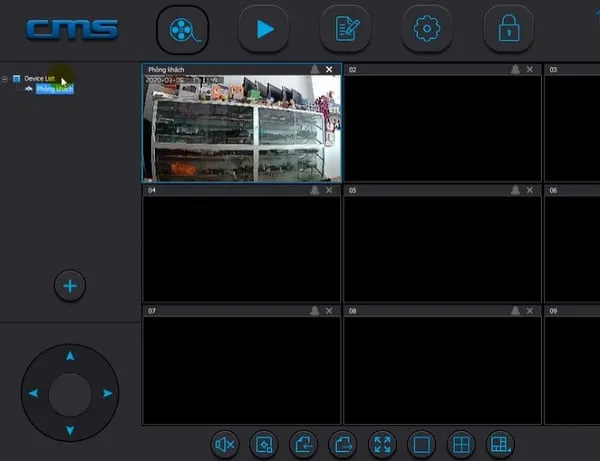
Task: Click the round plus add device button
Action: click(x=70, y=286)
